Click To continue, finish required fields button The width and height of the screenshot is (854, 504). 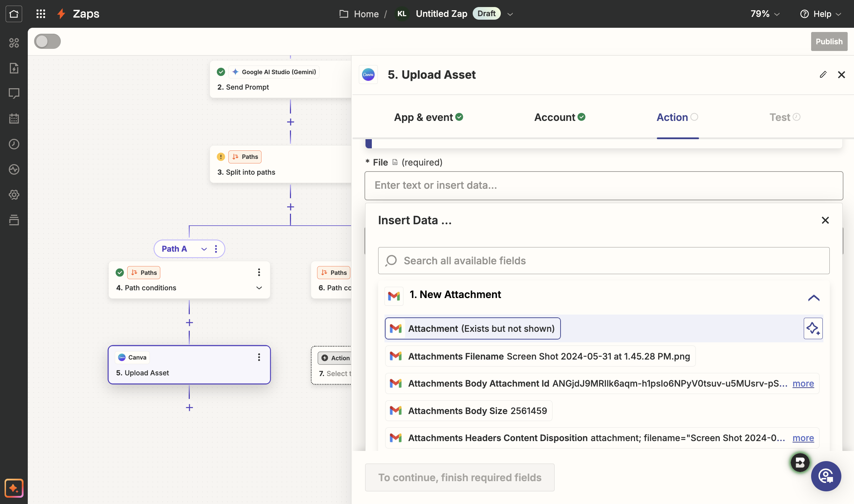click(460, 477)
